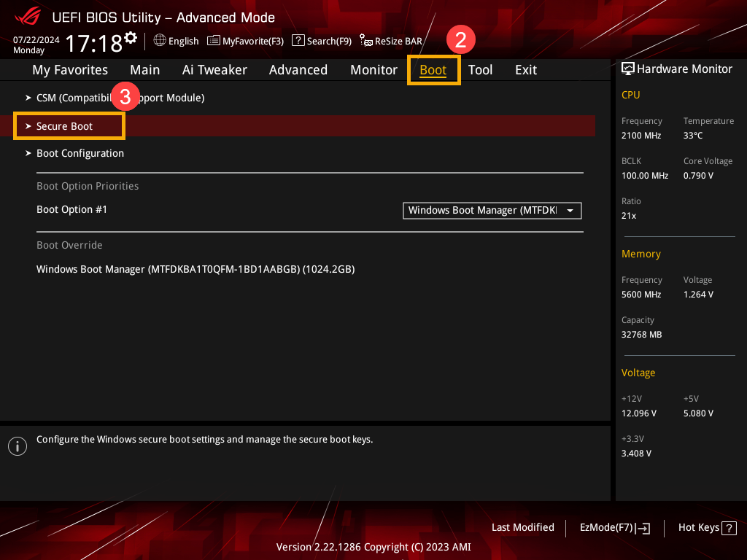The height and width of the screenshot is (560, 747).
Task: Expand the Secure Boot submenu
Action: [65, 126]
